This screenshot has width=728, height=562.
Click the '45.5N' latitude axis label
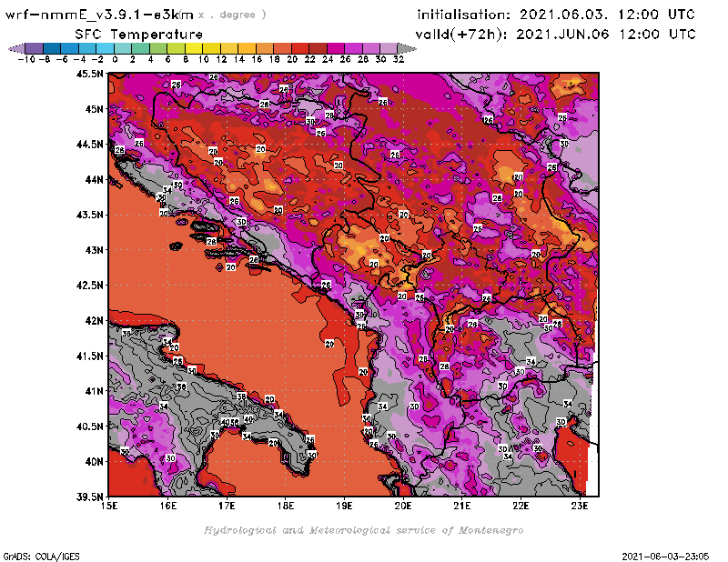click(89, 74)
